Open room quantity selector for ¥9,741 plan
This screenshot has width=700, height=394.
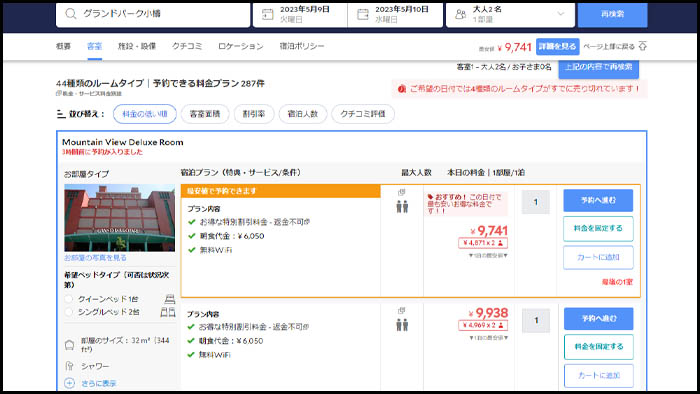click(x=536, y=202)
